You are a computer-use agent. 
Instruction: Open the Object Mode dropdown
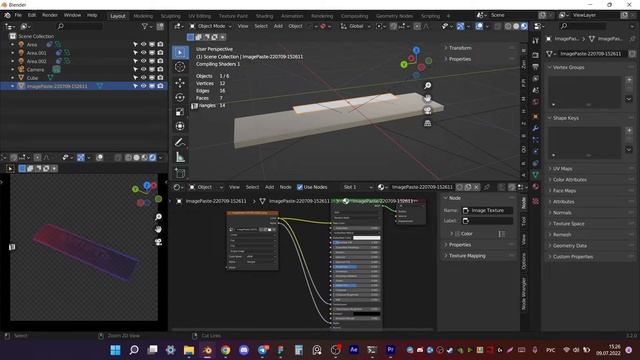click(210, 26)
